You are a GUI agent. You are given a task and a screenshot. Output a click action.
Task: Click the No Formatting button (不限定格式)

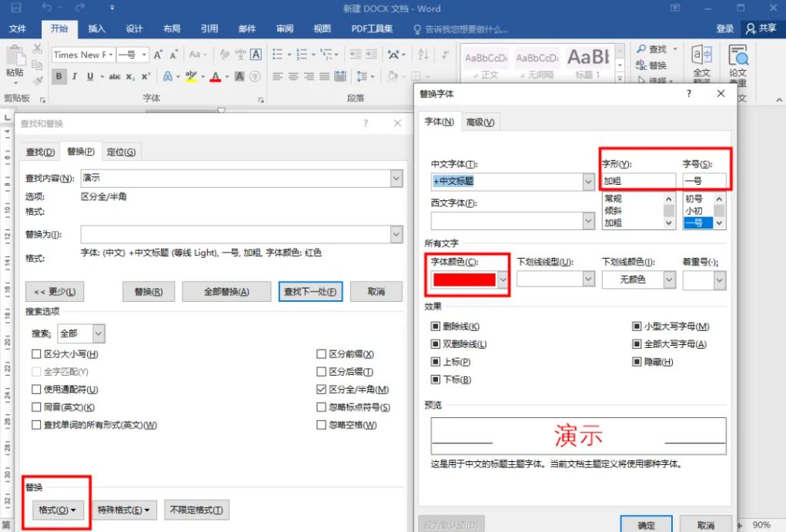click(x=196, y=510)
